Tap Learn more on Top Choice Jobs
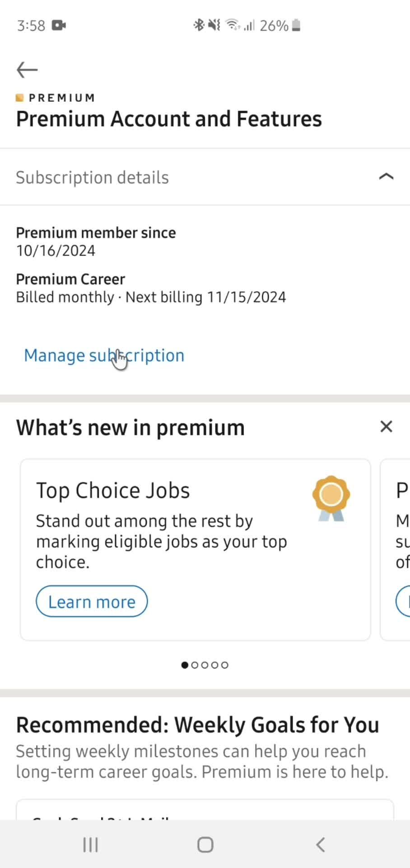Screen dimensions: 410x868 tap(92, 602)
